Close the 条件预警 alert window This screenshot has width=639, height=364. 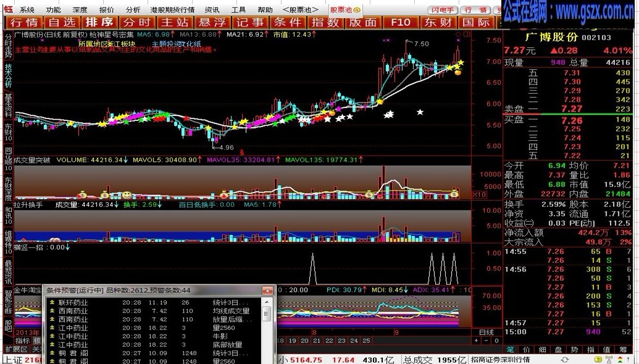pos(267,291)
